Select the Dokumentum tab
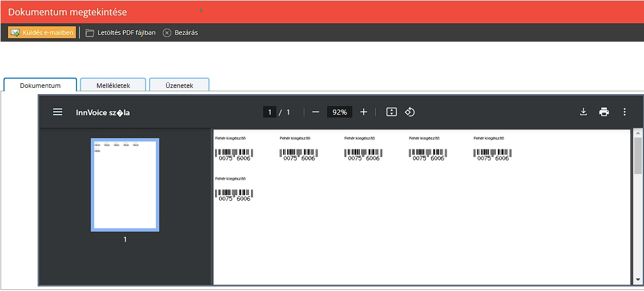This screenshot has width=644, height=291. click(40, 86)
